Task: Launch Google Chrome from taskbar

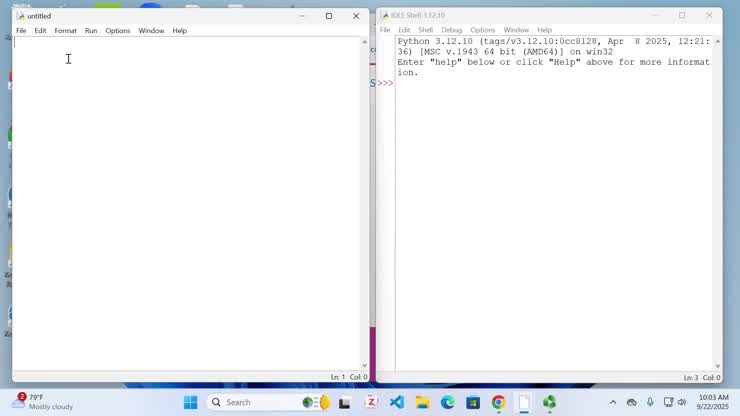Action: [x=498, y=402]
